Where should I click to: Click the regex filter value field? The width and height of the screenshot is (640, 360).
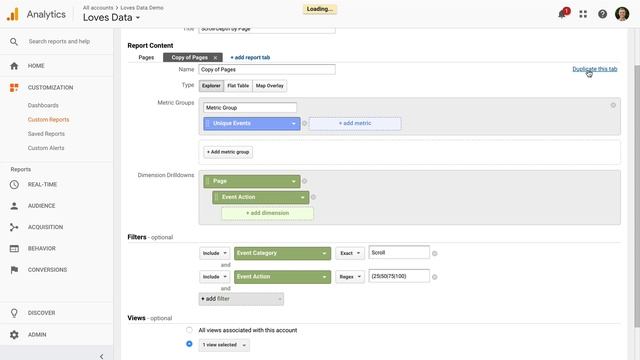[x=399, y=276]
